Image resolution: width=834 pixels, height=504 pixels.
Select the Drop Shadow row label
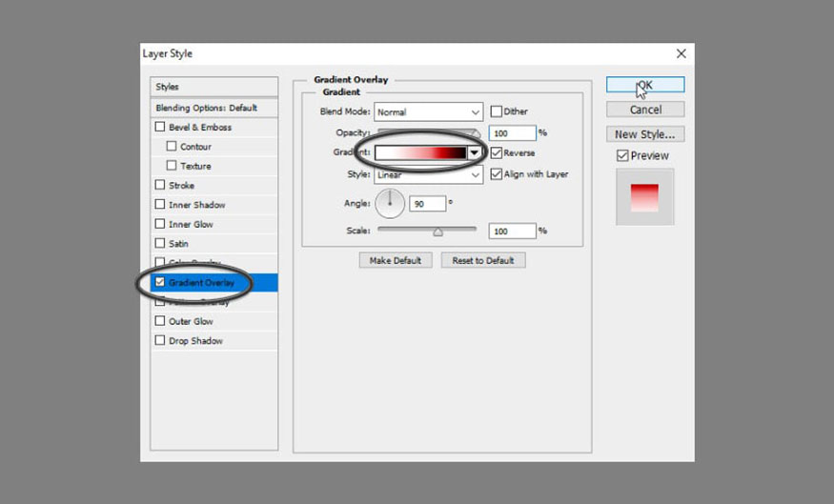195,341
